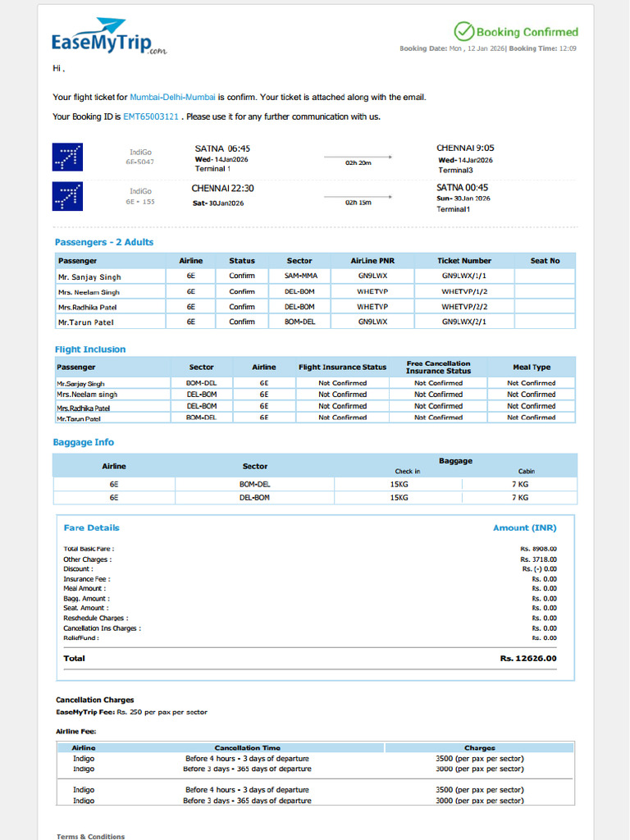Image resolution: width=630 pixels, height=840 pixels.
Task: Click the Other Charges Rs. 3718.00 value
Action: pos(538,559)
